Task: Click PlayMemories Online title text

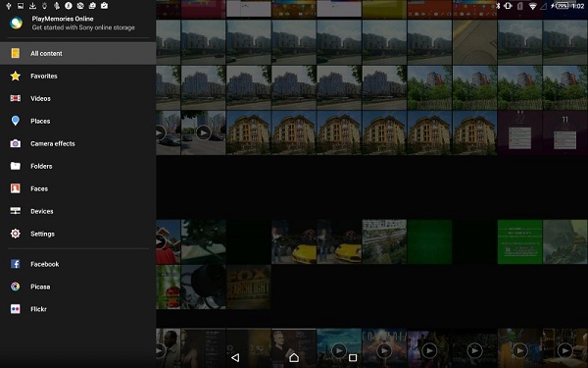Action: click(x=63, y=19)
